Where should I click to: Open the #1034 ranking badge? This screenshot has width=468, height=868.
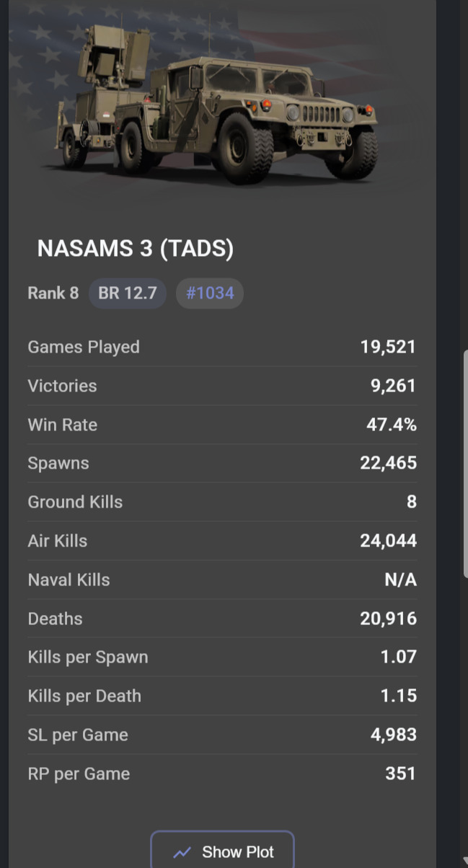pyautogui.click(x=210, y=293)
